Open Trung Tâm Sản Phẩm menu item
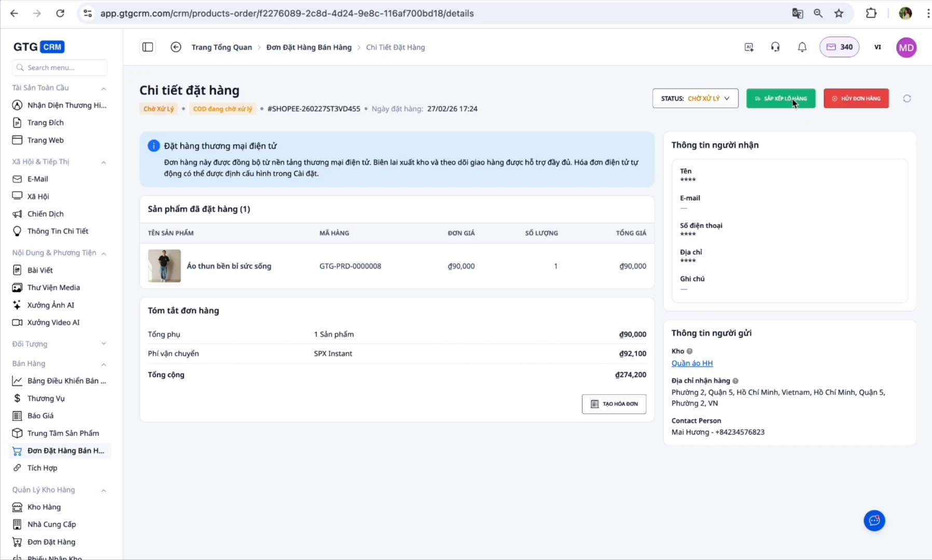The width and height of the screenshot is (932, 560). point(63,433)
